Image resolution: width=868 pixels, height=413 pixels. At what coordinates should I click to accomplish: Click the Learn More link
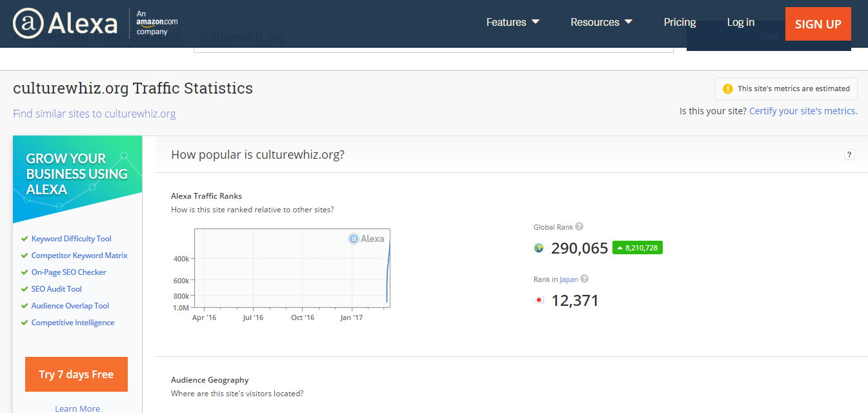tap(77, 408)
